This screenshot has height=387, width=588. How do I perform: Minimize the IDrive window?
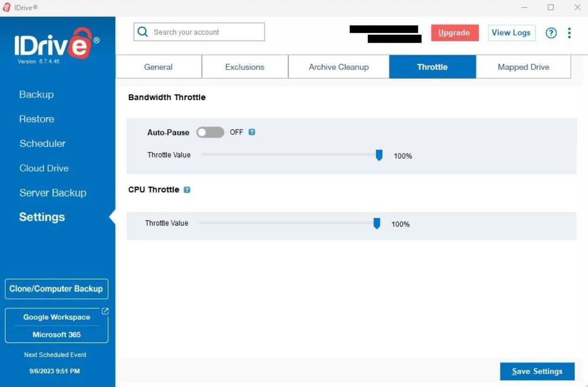(x=524, y=7)
